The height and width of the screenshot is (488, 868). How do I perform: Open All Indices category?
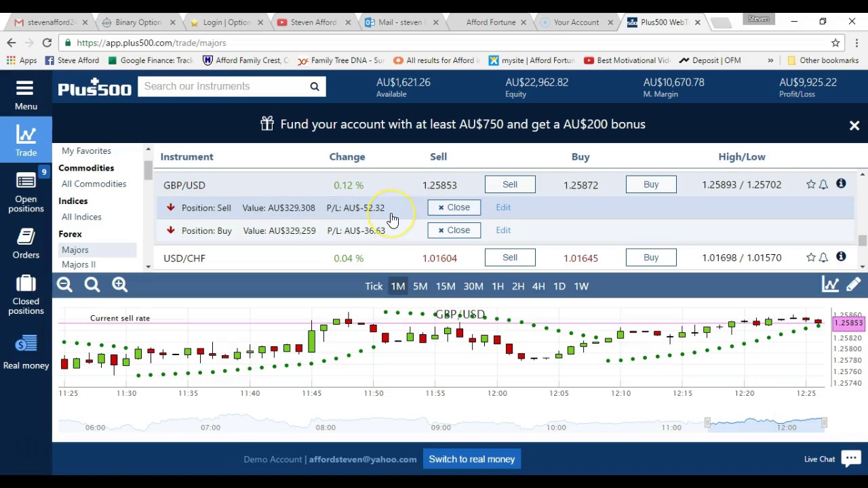click(81, 217)
